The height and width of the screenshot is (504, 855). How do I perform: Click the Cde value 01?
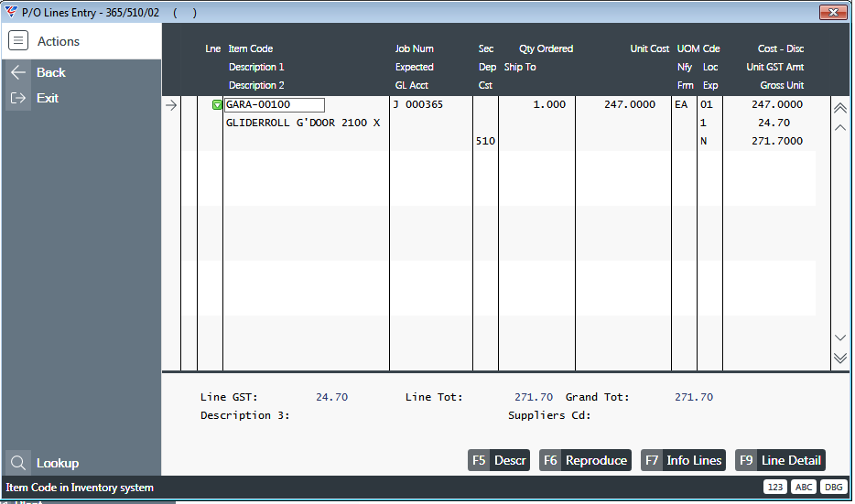tap(706, 104)
